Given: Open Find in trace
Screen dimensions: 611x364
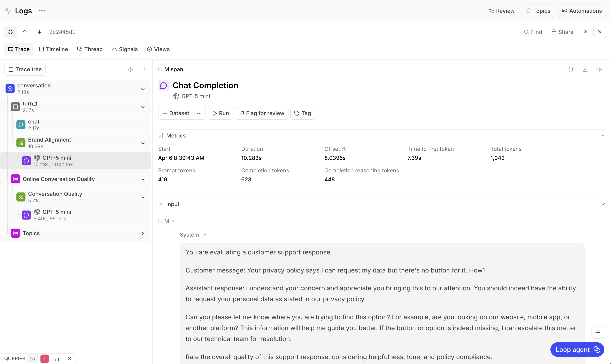Looking at the screenshot, I should [533, 32].
